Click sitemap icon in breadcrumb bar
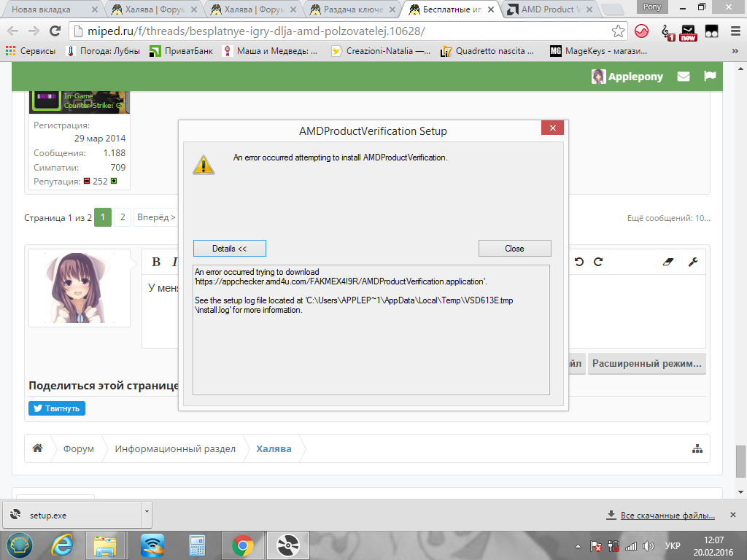Viewport: 747px width, 560px height. point(697,448)
